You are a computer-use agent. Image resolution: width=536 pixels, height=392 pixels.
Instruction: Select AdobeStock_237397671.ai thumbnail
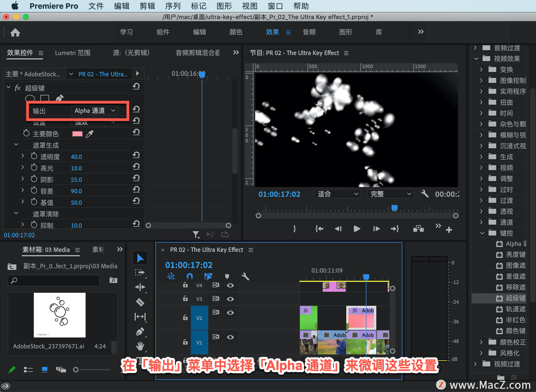click(x=59, y=315)
